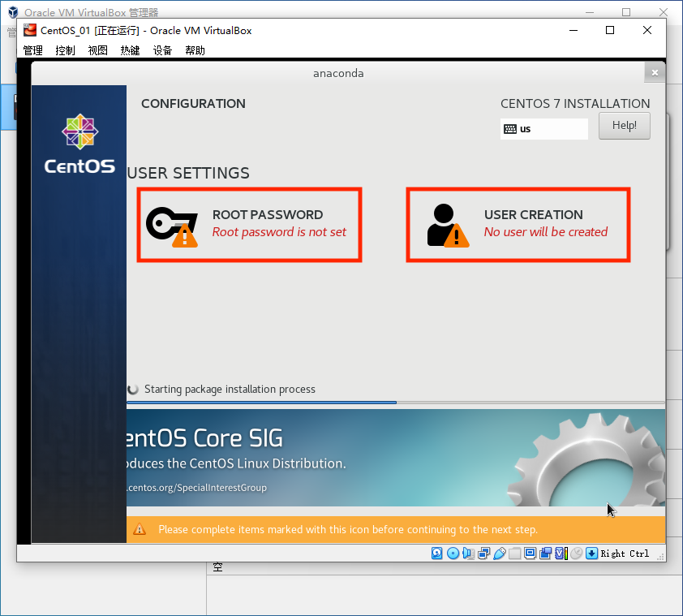Click the CentOS Core SIG banner

(x=396, y=458)
